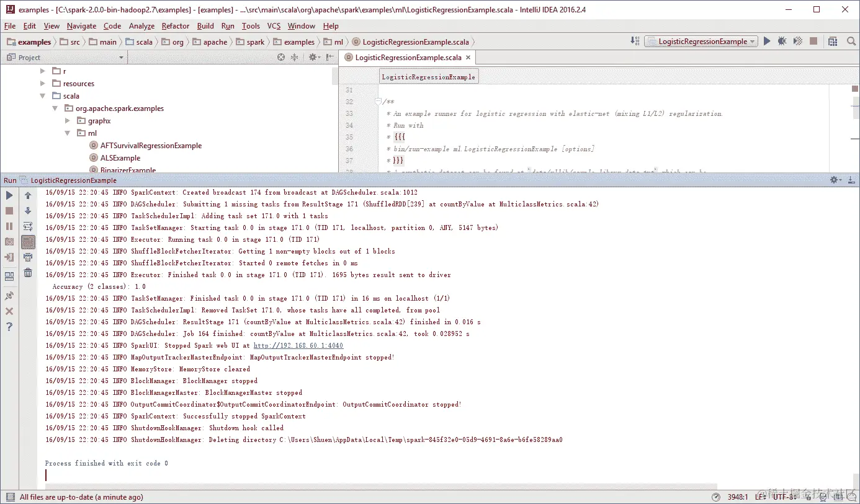Expand the resources folder
860x504 pixels.
tap(42, 84)
